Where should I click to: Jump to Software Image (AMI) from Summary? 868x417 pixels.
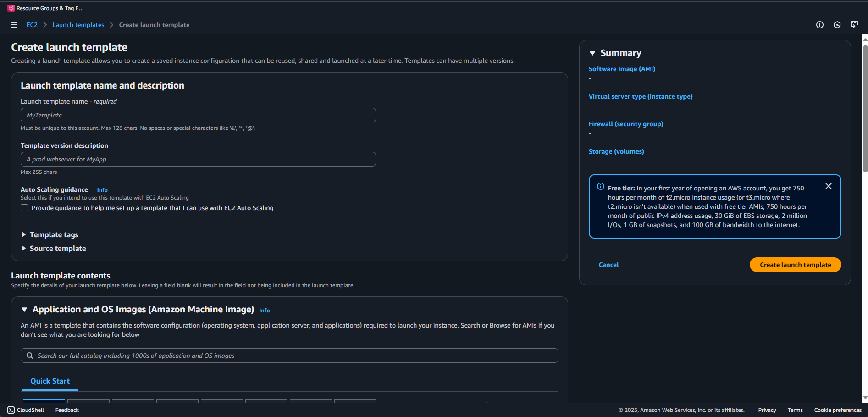pos(622,69)
